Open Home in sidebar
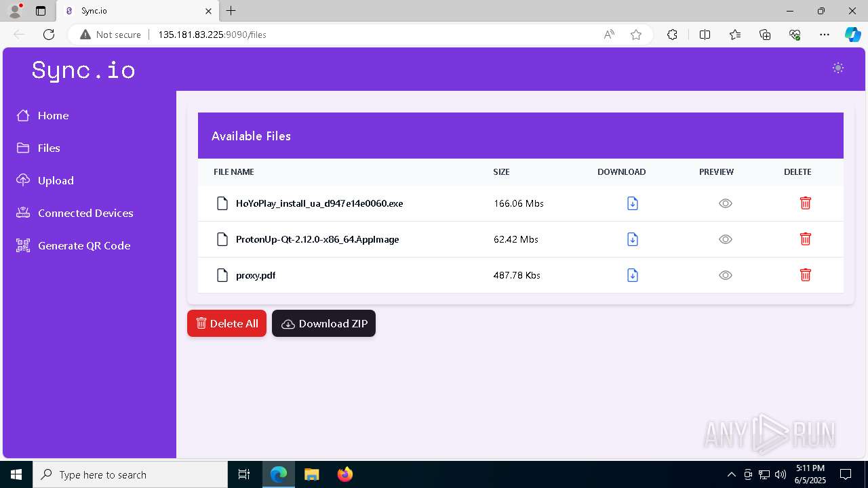This screenshot has width=868, height=488. pos(43,115)
